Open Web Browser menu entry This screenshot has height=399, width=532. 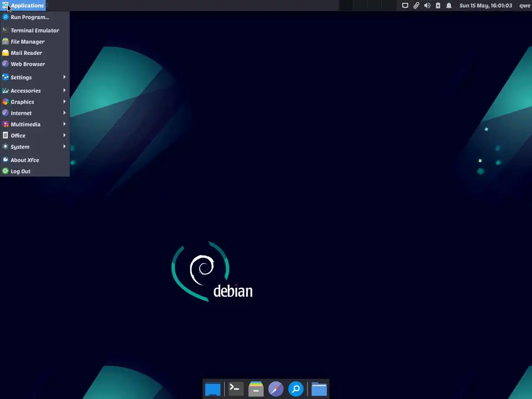[35, 64]
